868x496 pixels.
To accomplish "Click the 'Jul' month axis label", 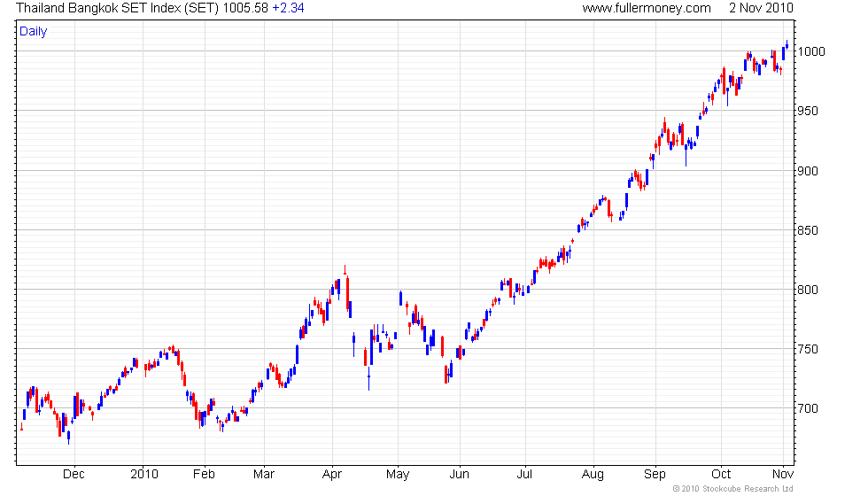I will [x=524, y=475].
